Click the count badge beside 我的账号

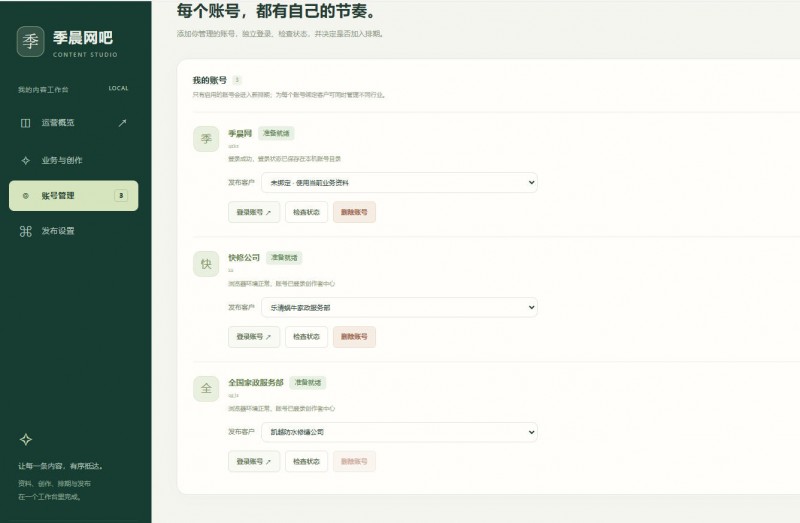[237, 80]
